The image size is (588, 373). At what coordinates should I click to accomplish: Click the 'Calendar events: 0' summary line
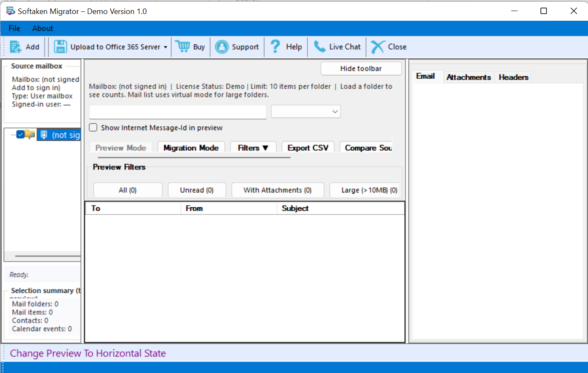[42, 329]
